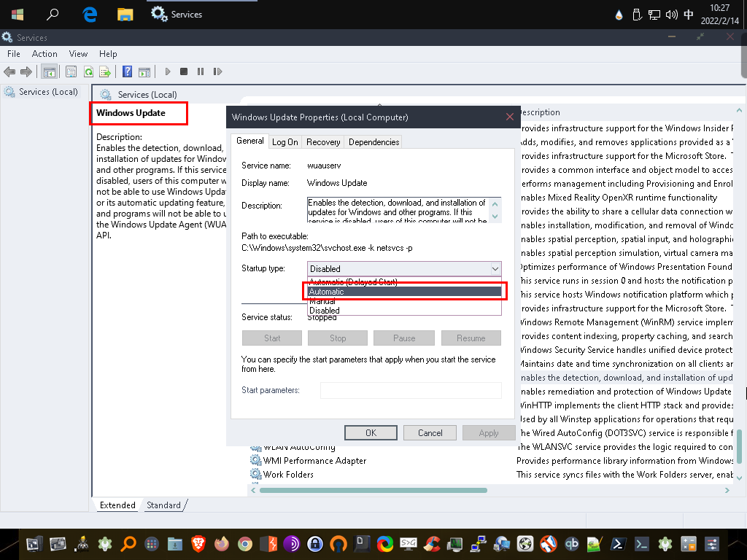
Task: Open the Properties toolbar icon
Action: [x=71, y=72]
